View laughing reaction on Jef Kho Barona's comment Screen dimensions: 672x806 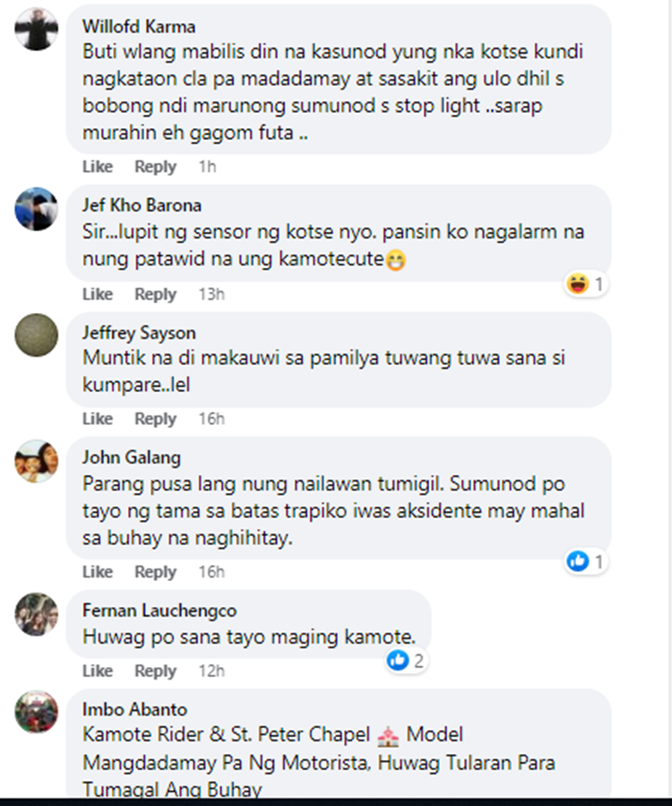[x=585, y=283]
